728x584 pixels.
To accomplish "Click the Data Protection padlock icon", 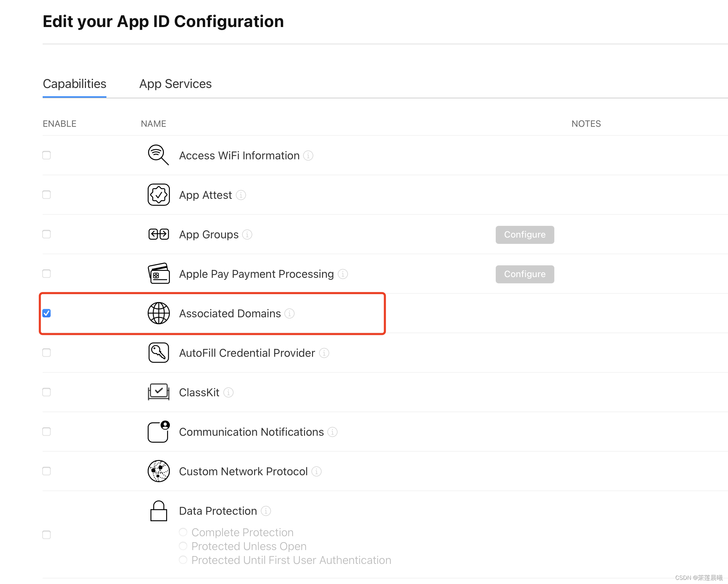I will pyautogui.click(x=158, y=511).
